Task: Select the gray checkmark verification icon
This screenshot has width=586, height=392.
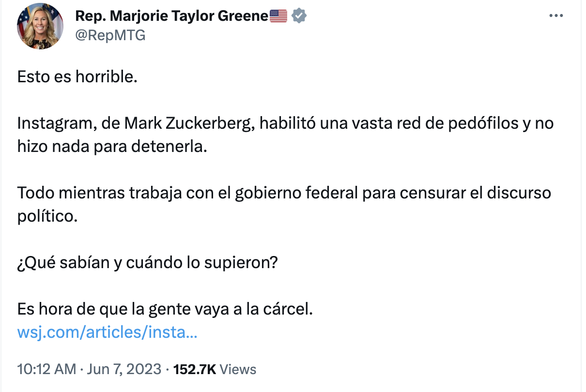Action: [x=298, y=15]
